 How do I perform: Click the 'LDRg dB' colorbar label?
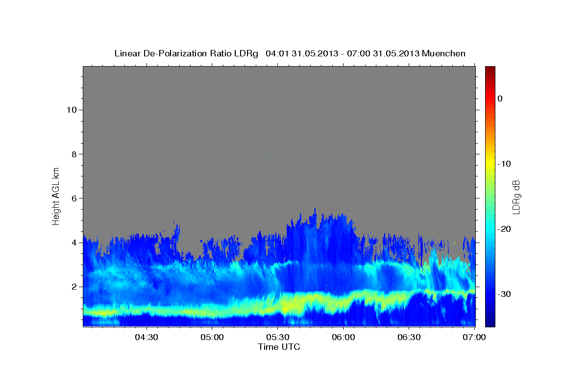click(516, 196)
